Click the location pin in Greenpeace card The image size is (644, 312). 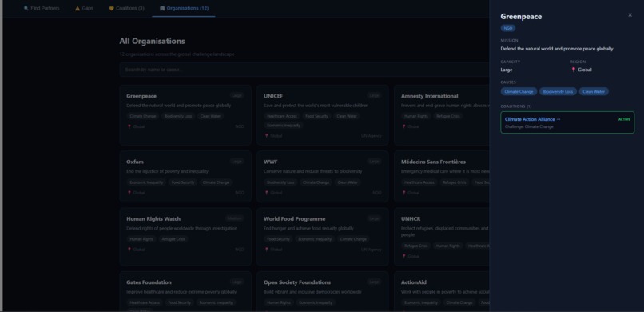coord(129,126)
